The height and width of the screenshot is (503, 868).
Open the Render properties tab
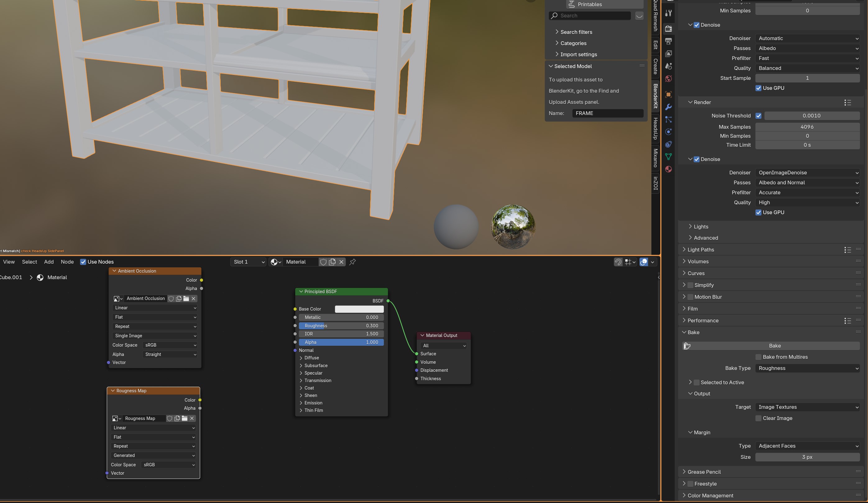668,29
